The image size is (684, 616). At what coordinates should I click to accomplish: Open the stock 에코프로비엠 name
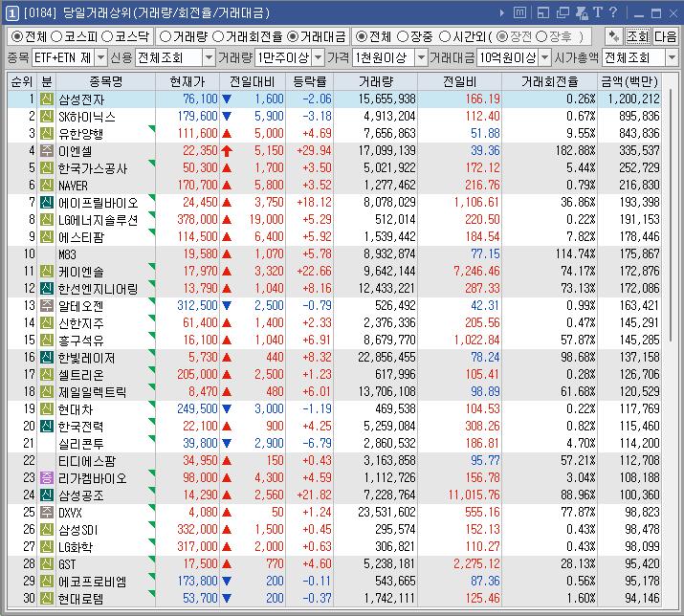[x=93, y=582]
